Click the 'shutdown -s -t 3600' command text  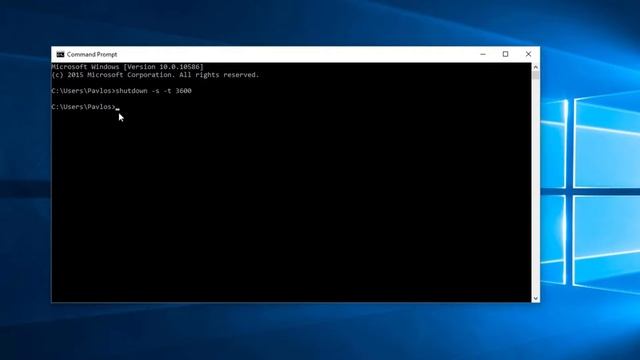pos(153,91)
